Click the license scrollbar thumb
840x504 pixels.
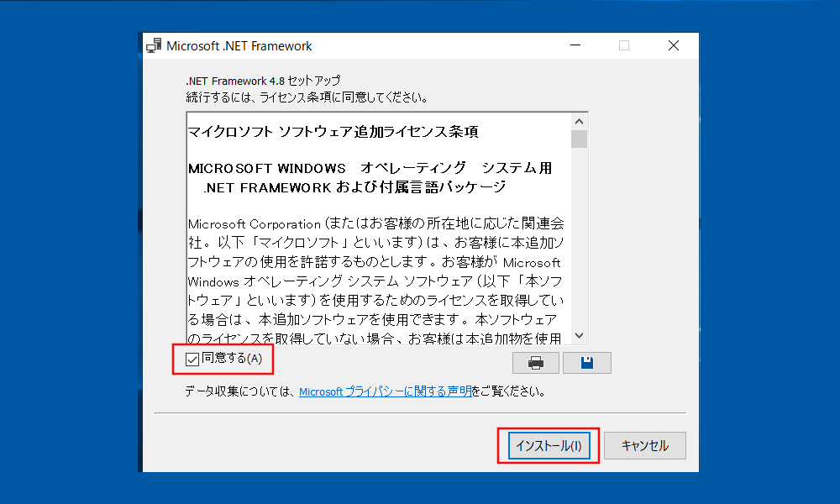pos(579,139)
